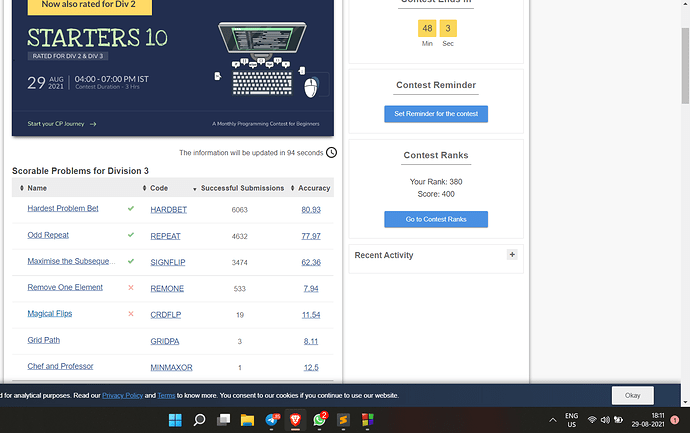This screenshot has width=690, height=433.
Task: Switch to Brave browser in taskbar
Action: (295, 420)
